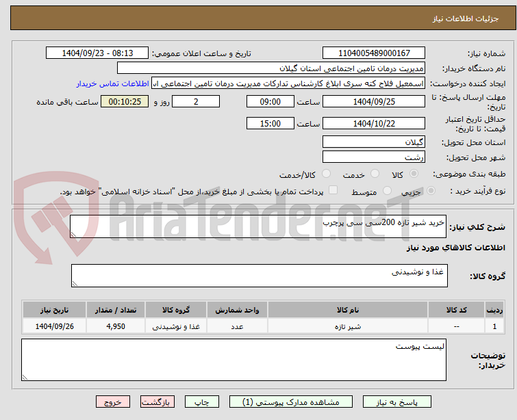
Task: Click the غذا و نوشیدنی table cell
Action: [x=176, y=326]
